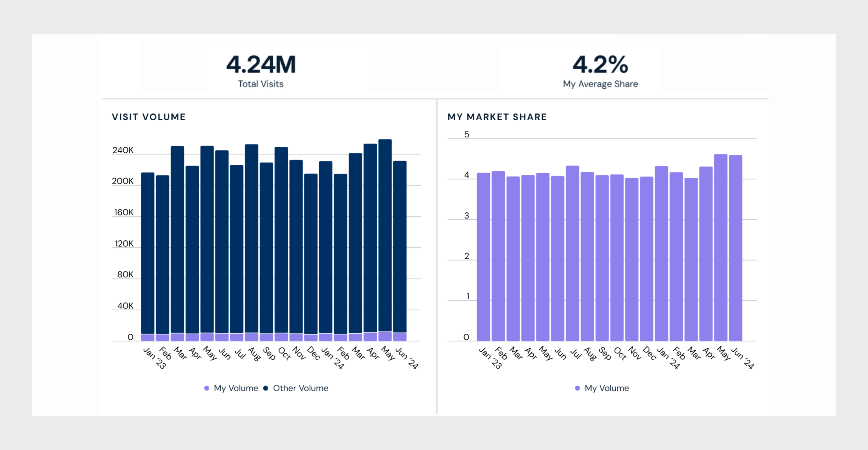Click the 160K y-axis label

[x=124, y=212]
